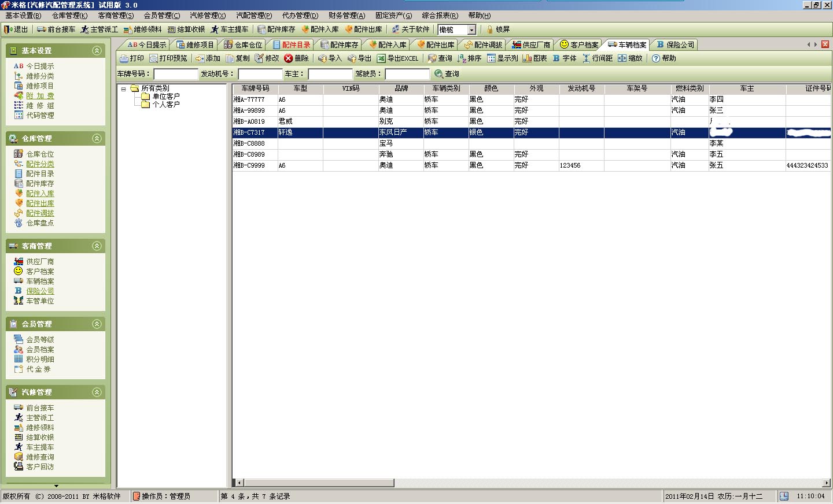Open 配件入库 from the top toolbar

[320, 29]
